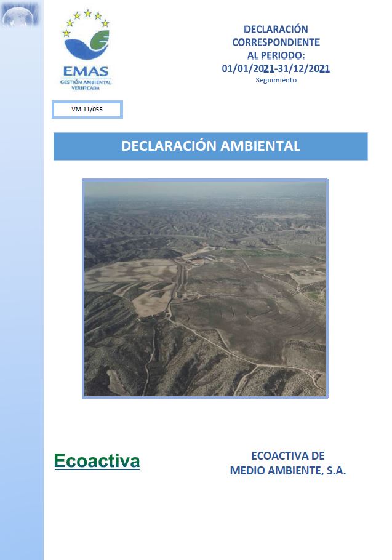Click the 'DECLARACIÓN' heading at top right
The width and height of the screenshot is (392, 560).
(x=276, y=29)
